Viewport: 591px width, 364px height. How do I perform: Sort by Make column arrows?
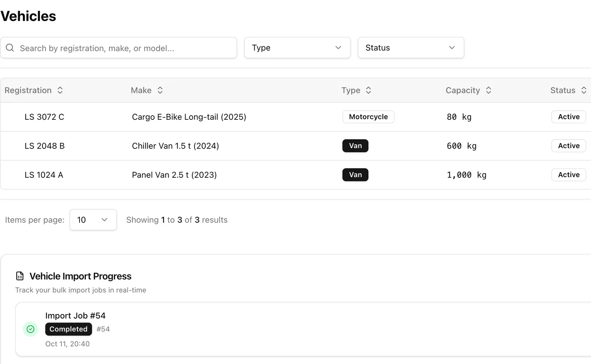click(160, 90)
